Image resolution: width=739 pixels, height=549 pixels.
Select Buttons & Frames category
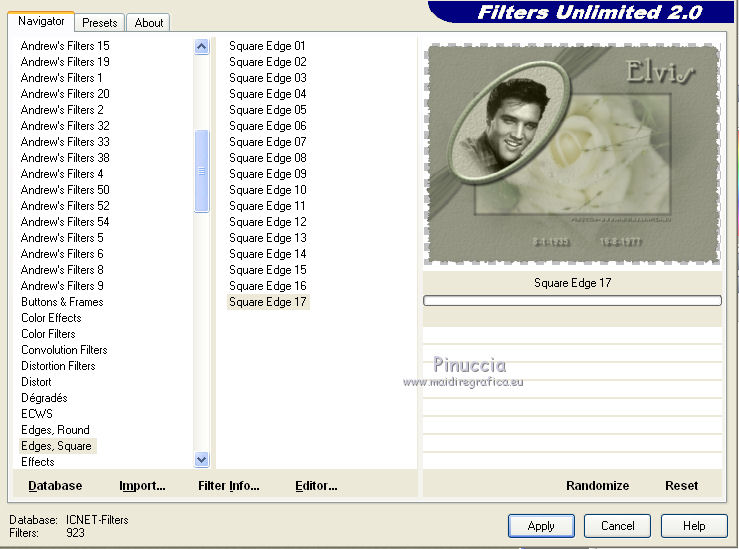click(x=62, y=302)
